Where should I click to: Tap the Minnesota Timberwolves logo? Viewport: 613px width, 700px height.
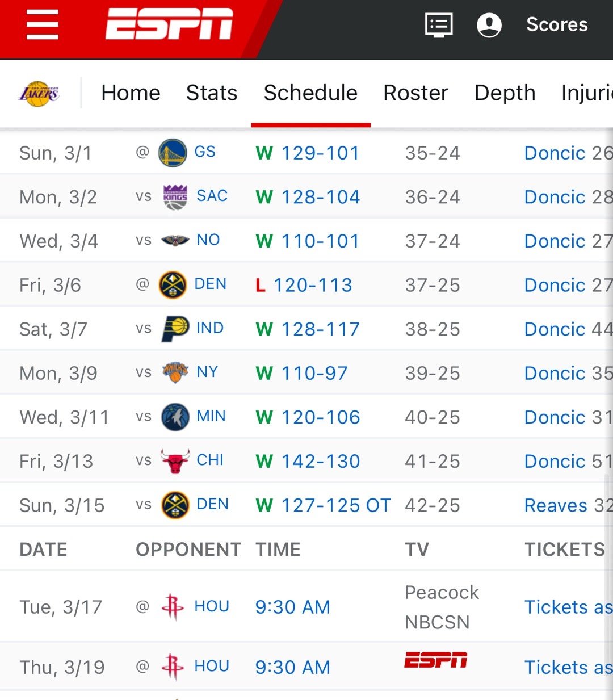click(x=175, y=417)
